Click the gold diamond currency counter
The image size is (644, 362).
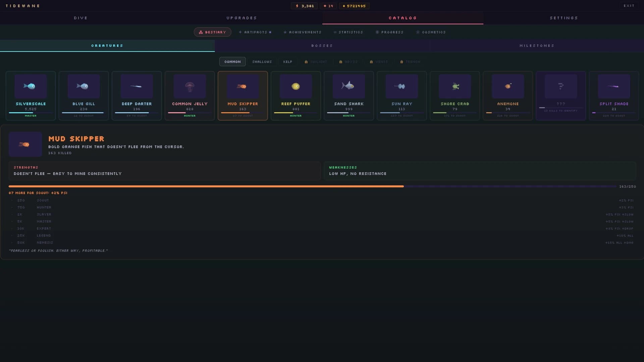point(354,6)
